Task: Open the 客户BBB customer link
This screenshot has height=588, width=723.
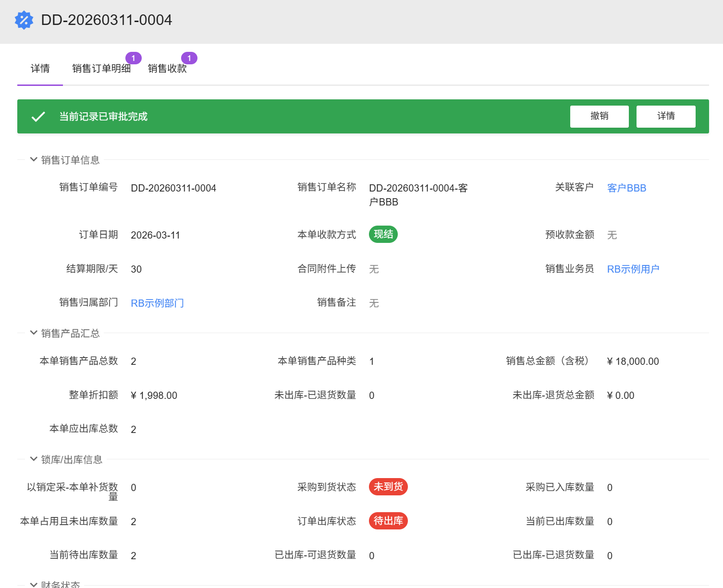Action: (x=626, y=188)
